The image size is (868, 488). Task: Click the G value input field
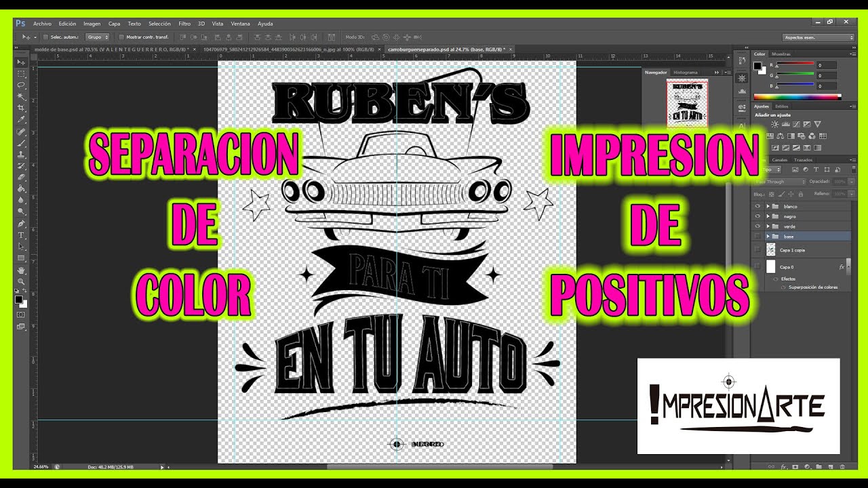click(x=827, y=75)
